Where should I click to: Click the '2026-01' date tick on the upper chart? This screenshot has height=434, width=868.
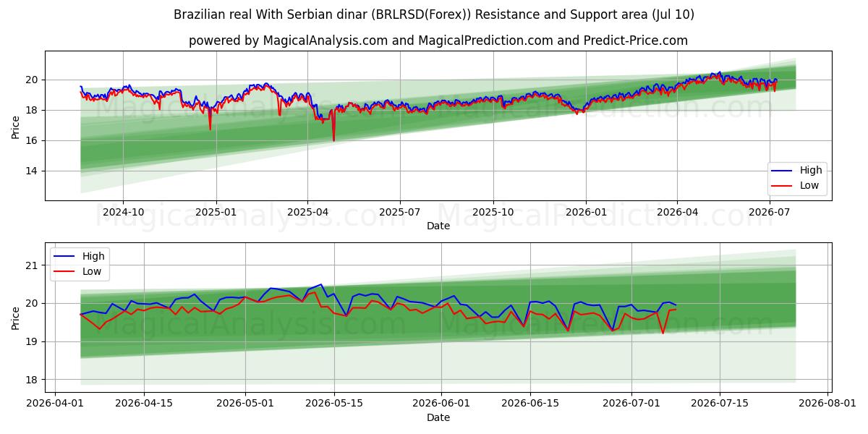[585, 212]
